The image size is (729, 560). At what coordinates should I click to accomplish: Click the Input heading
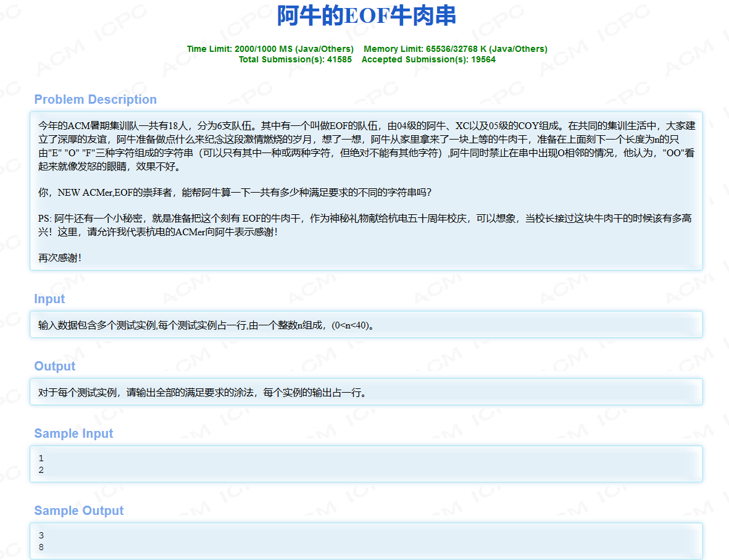(49, 299)
